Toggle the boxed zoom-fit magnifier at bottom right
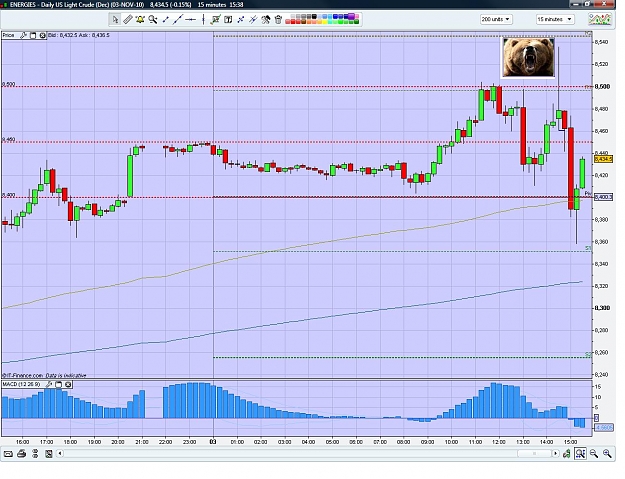The image size is (625, 479). 580,453
